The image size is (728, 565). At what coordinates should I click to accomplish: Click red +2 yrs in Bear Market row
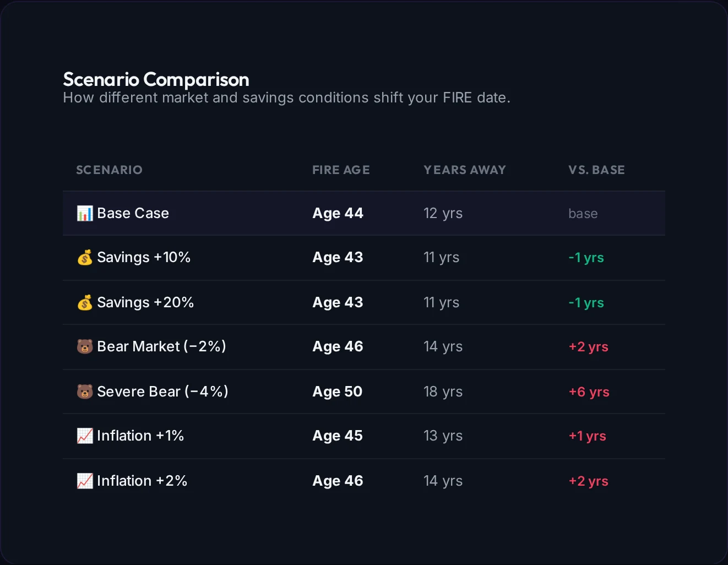click(588, 347)
